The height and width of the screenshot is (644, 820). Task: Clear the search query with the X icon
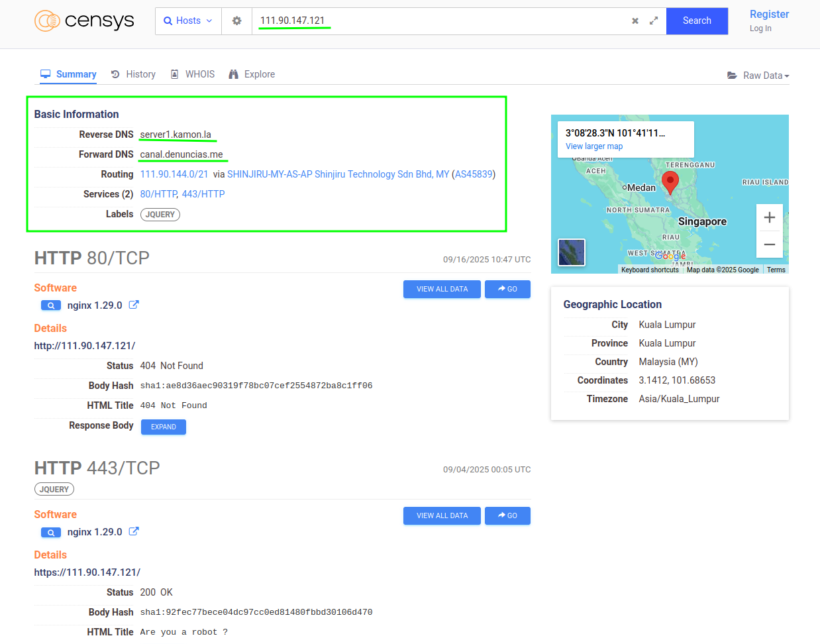point(635,21)
